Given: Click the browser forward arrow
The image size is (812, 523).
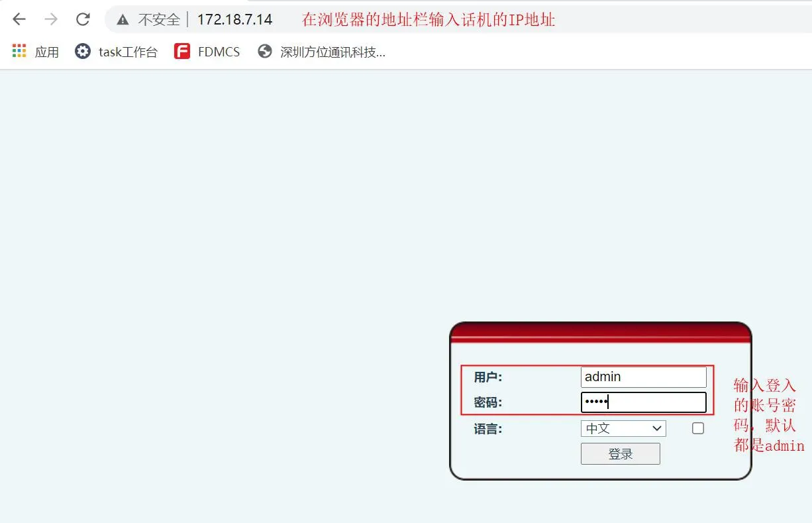Looking at the screenshot, I should point(51,19).
